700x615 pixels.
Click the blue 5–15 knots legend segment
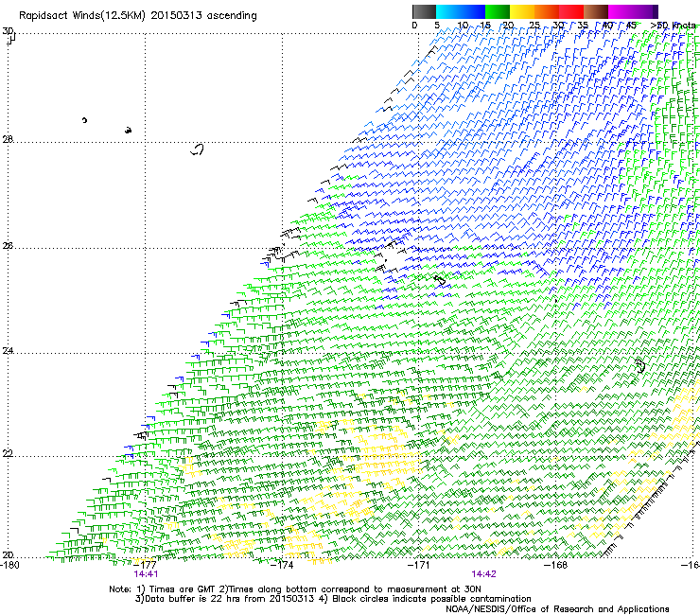(x=461, y=11)
